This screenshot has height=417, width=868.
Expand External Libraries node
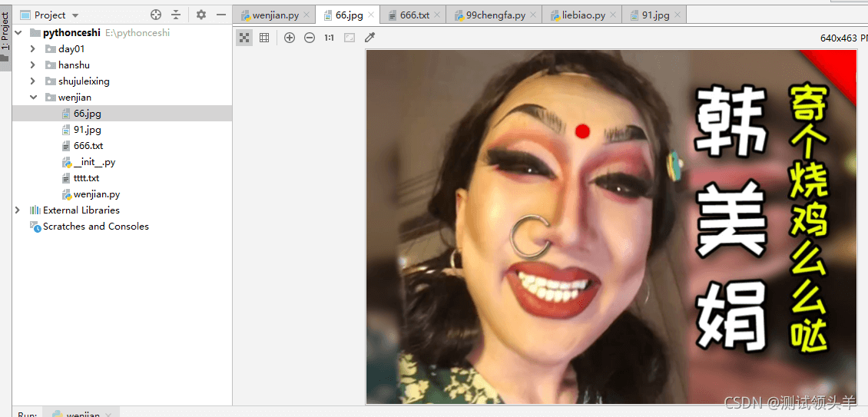[x=18, y=210]
